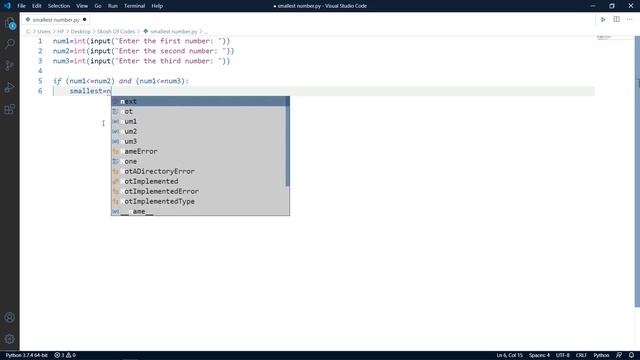640x360 pixels.
Task: Select 'not' keyword suggestion
Action: coord(198,111)
